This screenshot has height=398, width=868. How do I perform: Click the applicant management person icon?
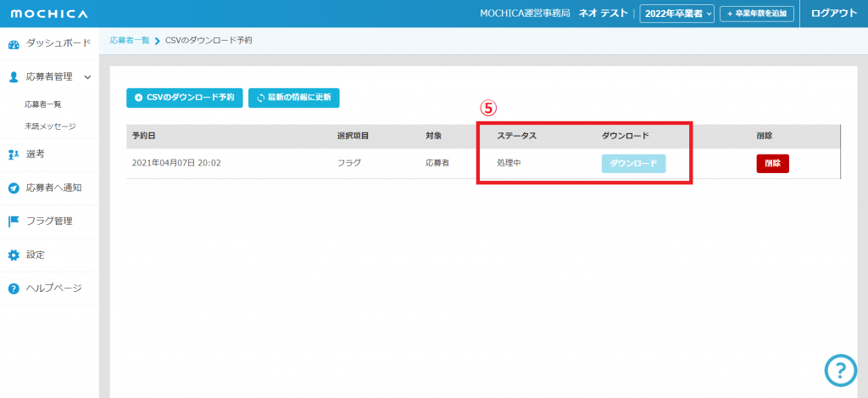coord(14,76)
